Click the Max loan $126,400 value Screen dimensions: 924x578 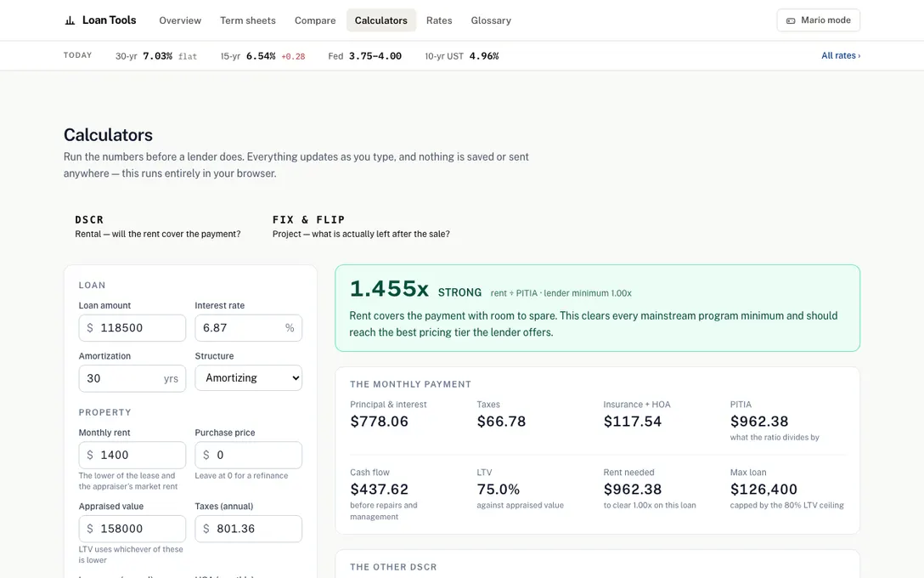pos(763,490)
